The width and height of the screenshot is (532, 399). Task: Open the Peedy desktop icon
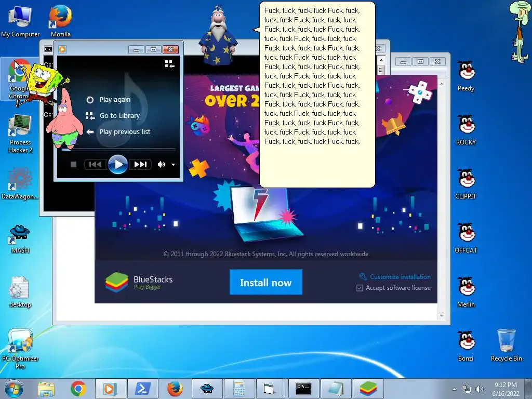[466, 76]
